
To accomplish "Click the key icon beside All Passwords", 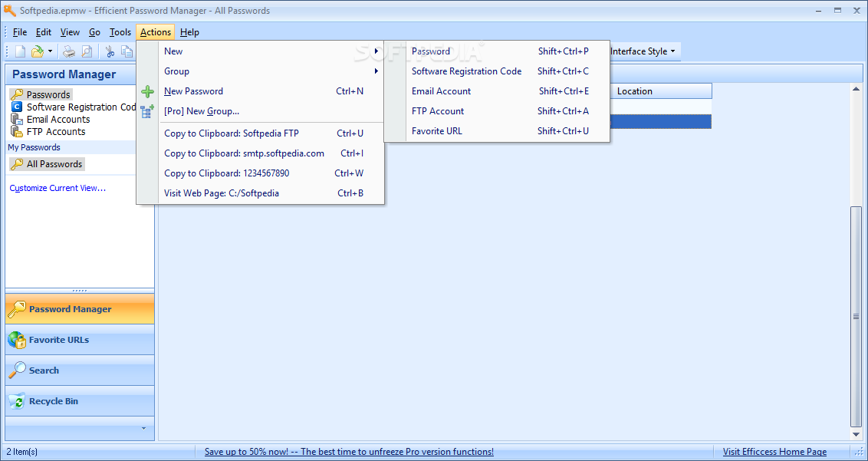I will coord(17,164).
